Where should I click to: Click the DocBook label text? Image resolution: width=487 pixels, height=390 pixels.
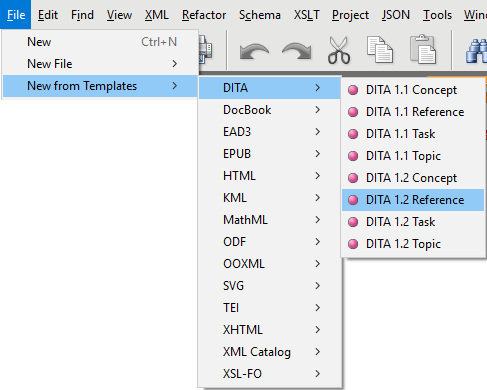click(x=247, y=110)
